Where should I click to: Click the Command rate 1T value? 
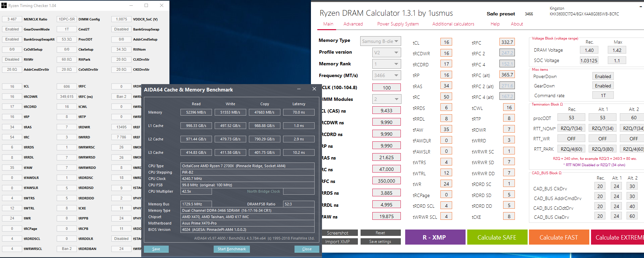(603, 95)
